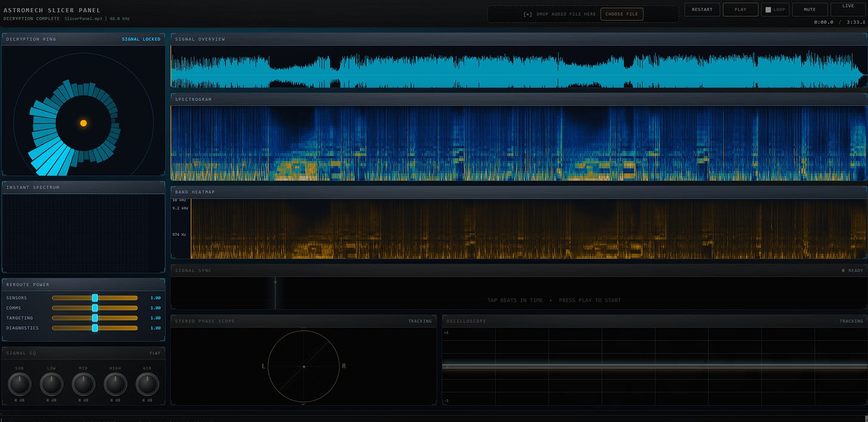Click the SIGNAL LOCKED status text
This screenshot has width=868, height=422.
141,39
